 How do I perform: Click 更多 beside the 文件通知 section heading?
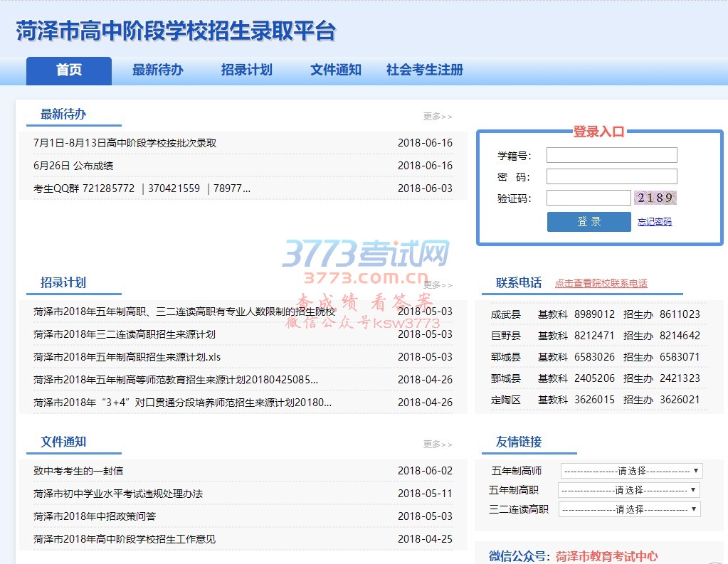click(437, 445)
